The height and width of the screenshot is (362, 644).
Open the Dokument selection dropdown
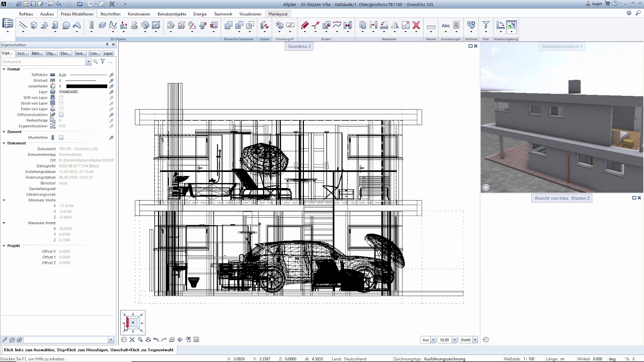click(x=89, y=62)
